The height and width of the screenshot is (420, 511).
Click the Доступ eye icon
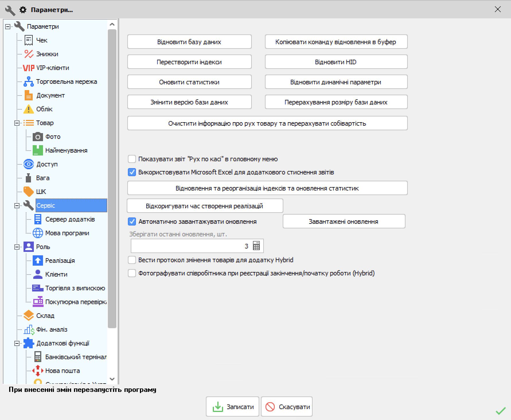tap(28, 164)
